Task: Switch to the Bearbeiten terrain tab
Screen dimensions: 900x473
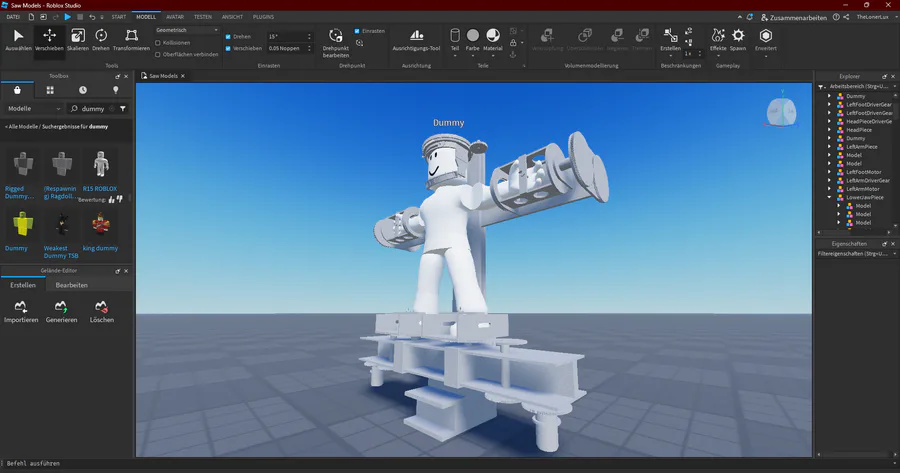Action: (72, 285)
